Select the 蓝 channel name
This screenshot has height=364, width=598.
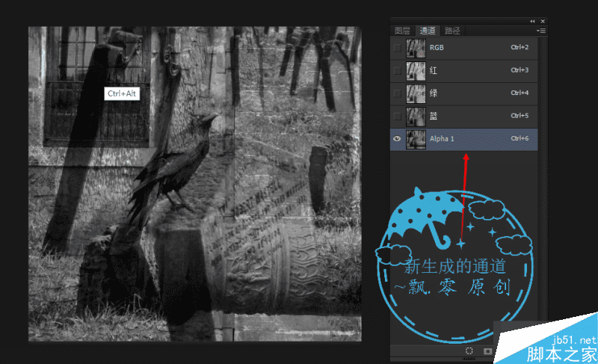pyautogui.click(x=434, y=116)
